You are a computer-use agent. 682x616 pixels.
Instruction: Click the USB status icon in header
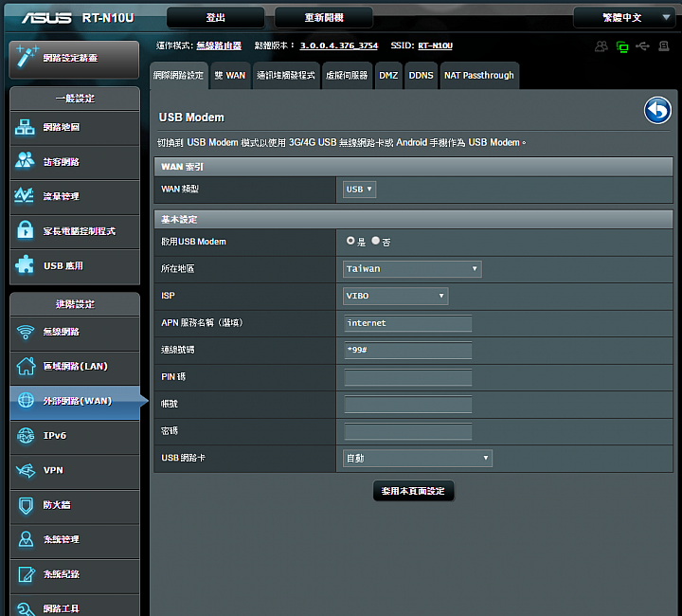(x=642, y=45)
